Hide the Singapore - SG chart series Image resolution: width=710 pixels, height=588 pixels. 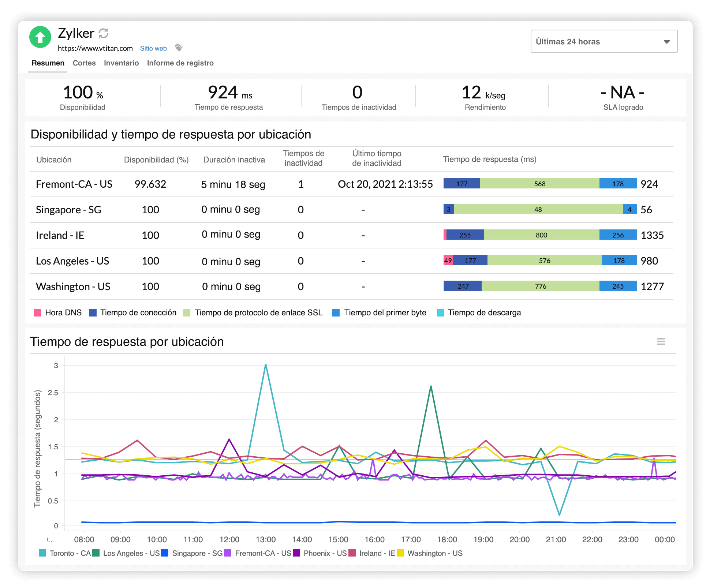point(192,553)
